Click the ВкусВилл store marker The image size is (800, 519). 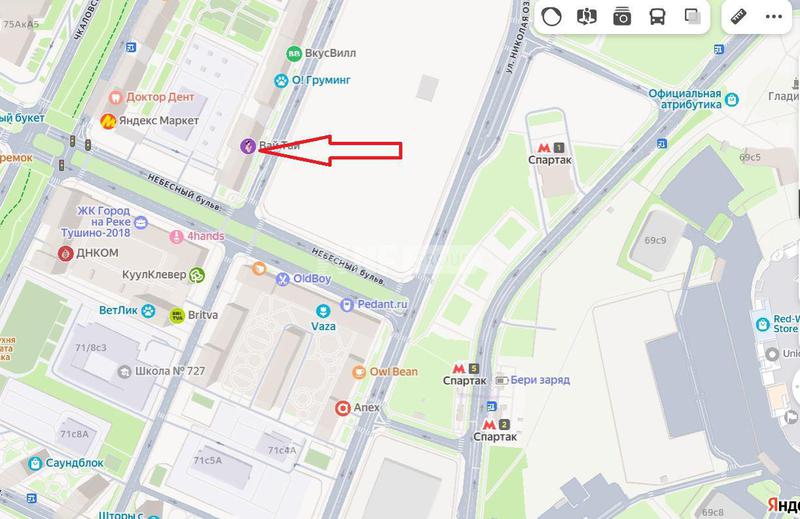[x=294, y=53]
